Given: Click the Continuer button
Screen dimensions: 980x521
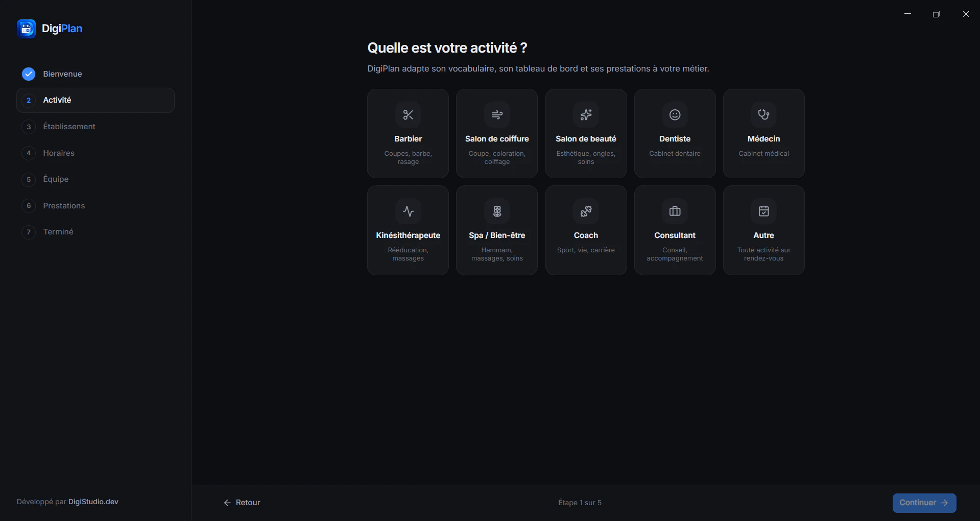Looking at the screenshot, I should pos(924,503).
